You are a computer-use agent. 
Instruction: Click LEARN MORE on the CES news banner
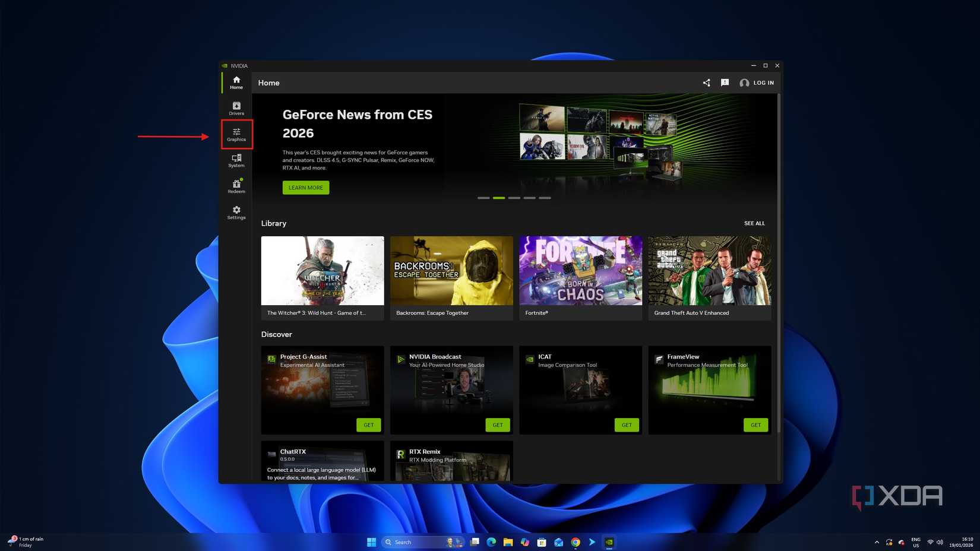(x=305, y=187)
